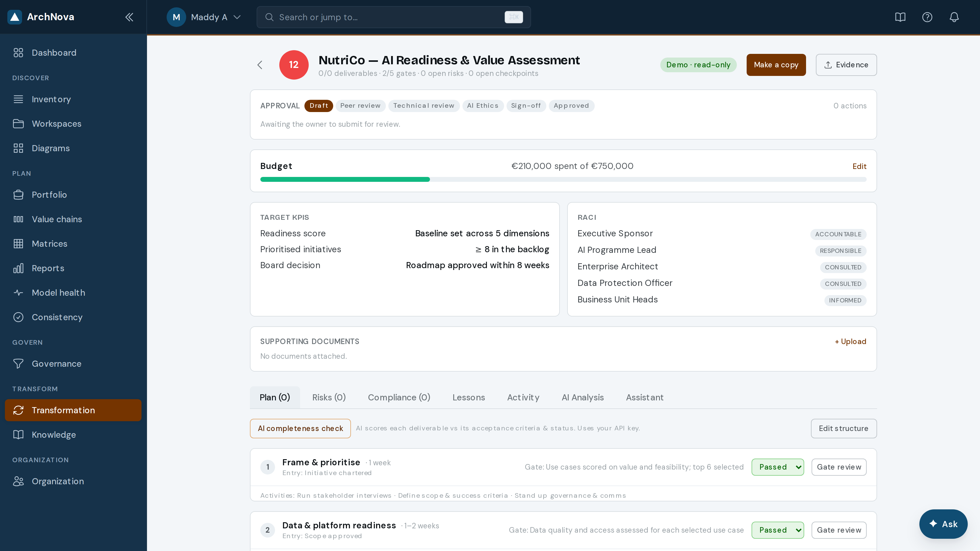Click the Evidence button
Image resolution: width=980 pixels, height=551 pixels.
[846, 65]
